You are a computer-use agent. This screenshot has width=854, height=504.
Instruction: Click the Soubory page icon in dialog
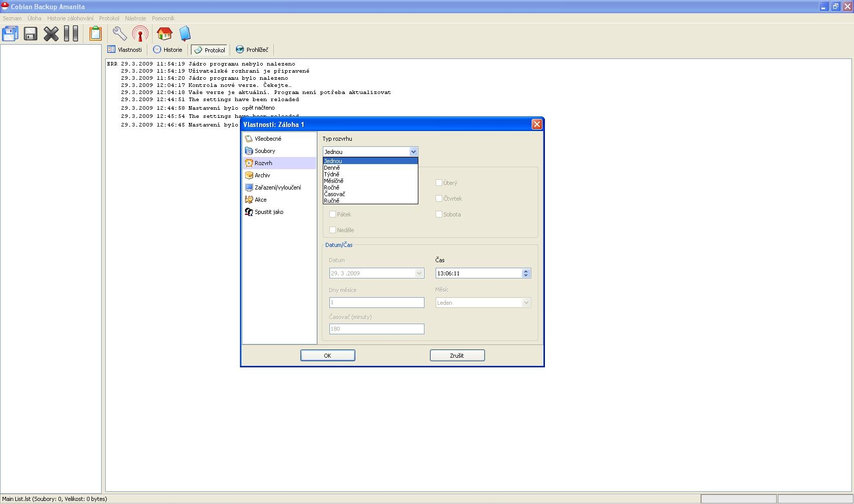pos(249,150)
